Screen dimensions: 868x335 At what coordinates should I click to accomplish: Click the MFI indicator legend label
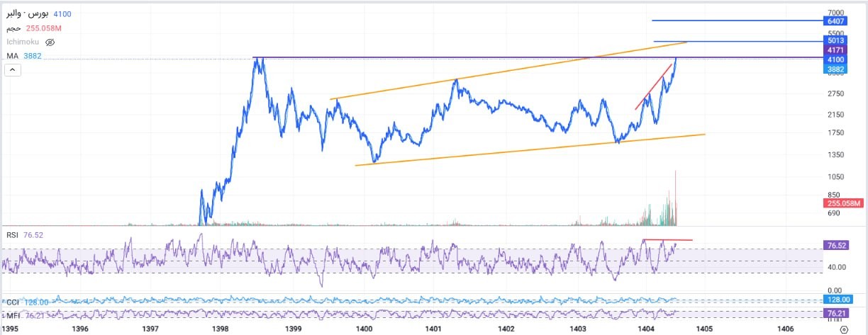(12, 314)
